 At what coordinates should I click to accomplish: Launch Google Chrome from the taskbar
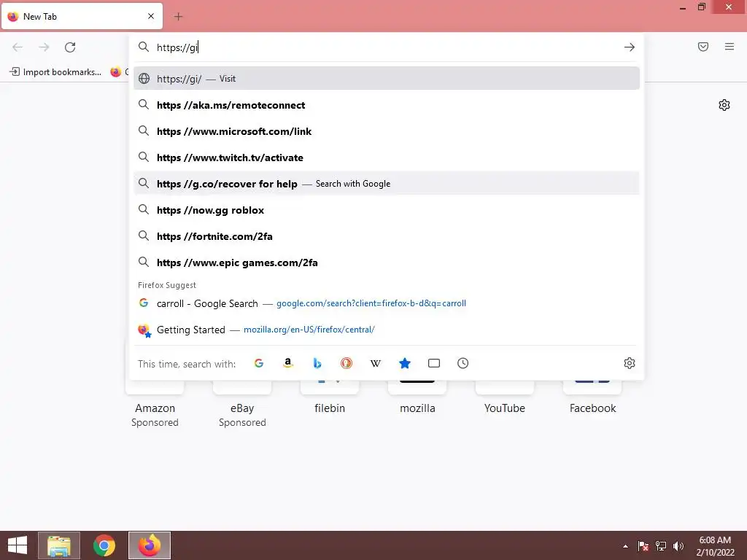coord(104,545)
